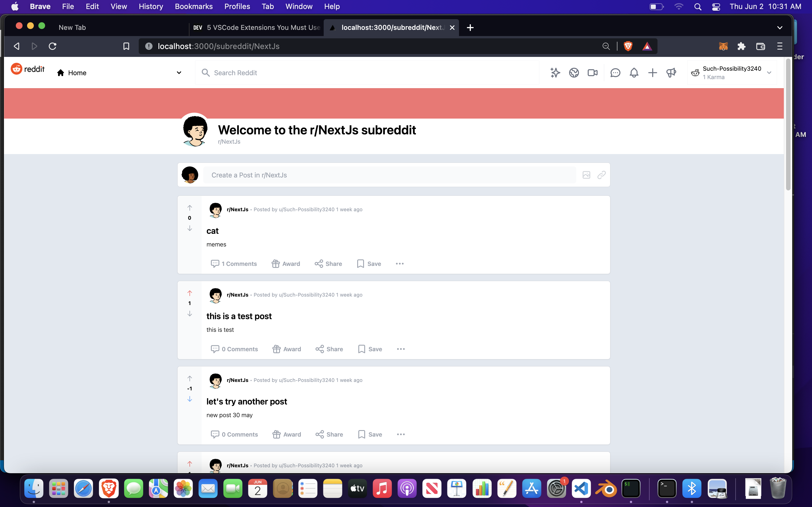Click the image upload icon in create post box

click(586, 175)
